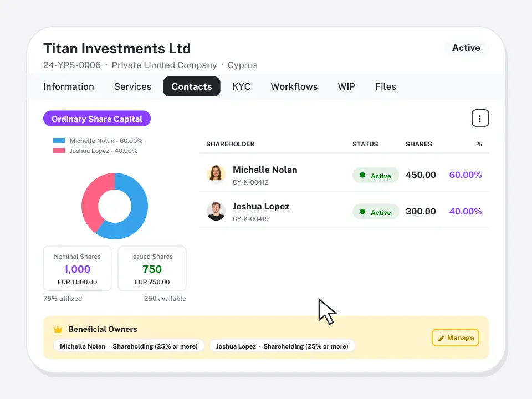532x399 pixels.
Task: Click the 250 available text
Action: click(165, 299)
